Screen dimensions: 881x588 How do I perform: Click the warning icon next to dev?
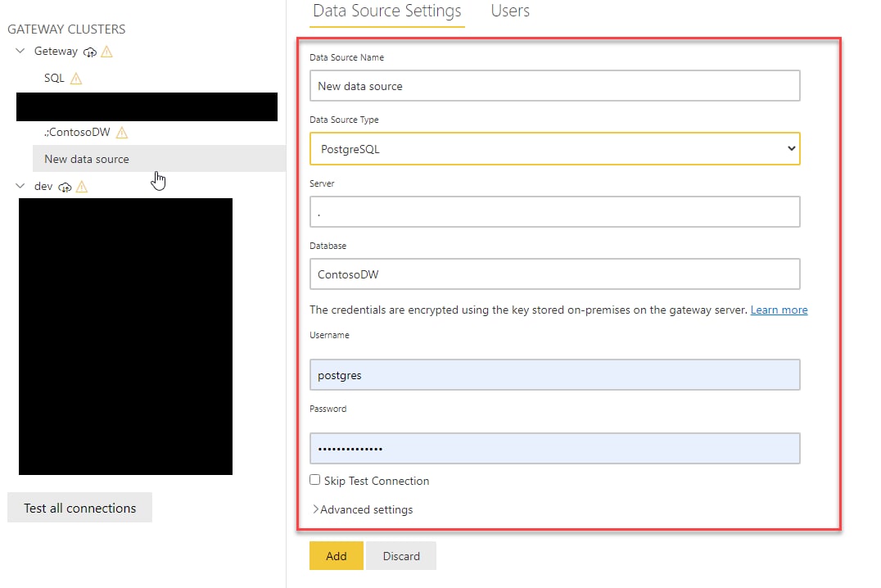(x=82, y=187)
